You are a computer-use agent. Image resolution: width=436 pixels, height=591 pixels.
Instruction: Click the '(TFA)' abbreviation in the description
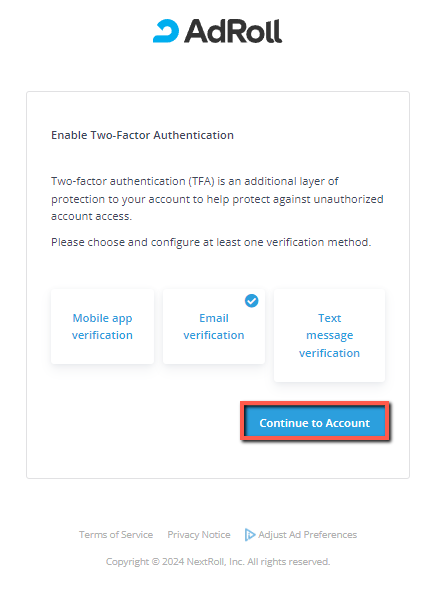[x=202, y=181]
